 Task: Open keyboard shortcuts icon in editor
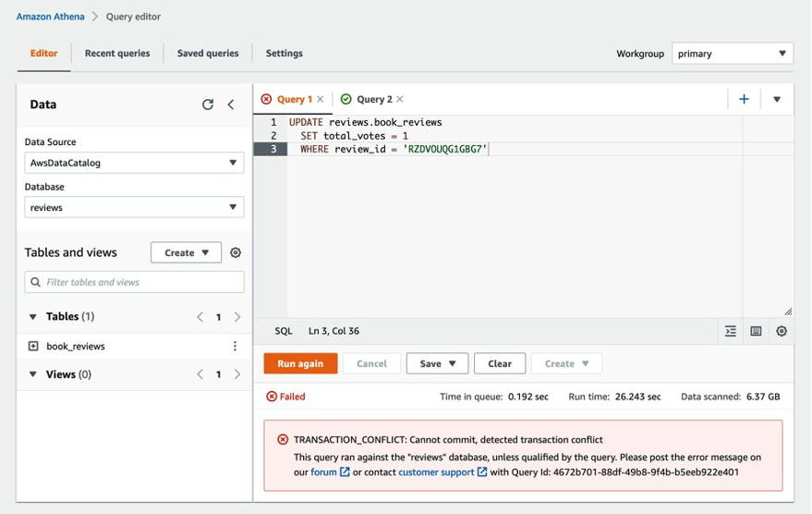click(x=756, y=331)
